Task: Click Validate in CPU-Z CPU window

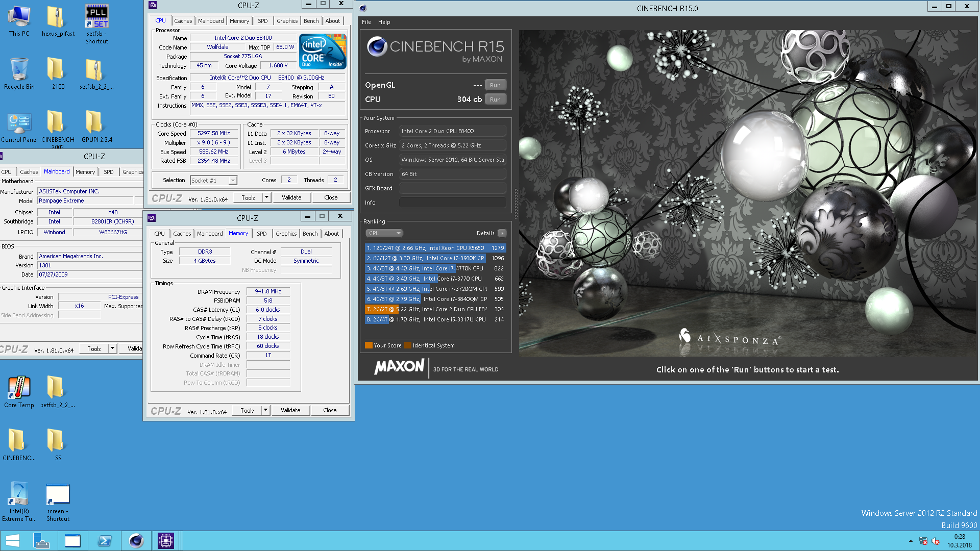Action: pos(291,197)
